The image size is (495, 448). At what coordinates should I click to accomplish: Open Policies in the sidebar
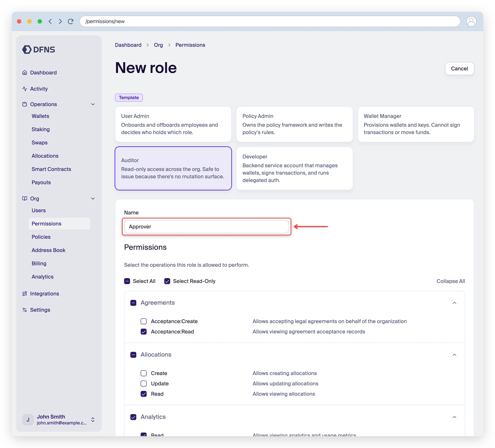click(x=41, y=237)
